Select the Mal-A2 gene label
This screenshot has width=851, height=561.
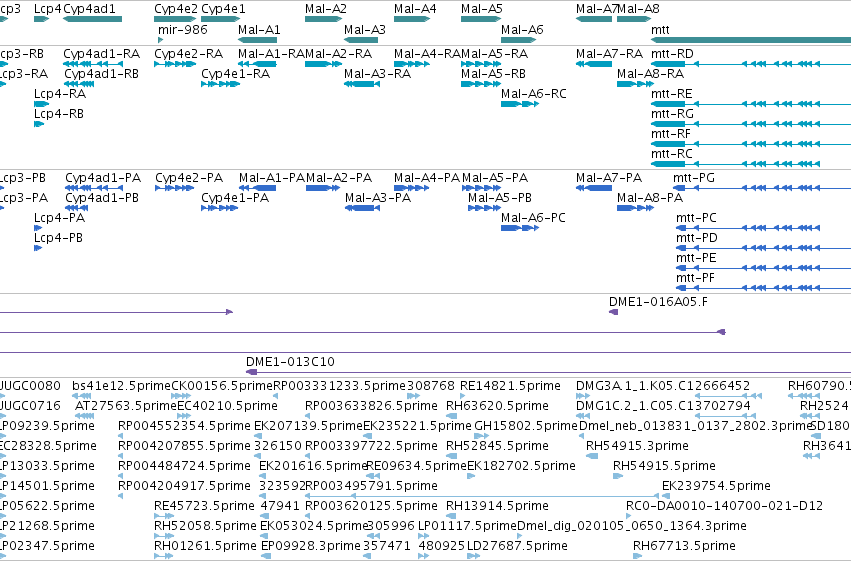click(326, 9)
